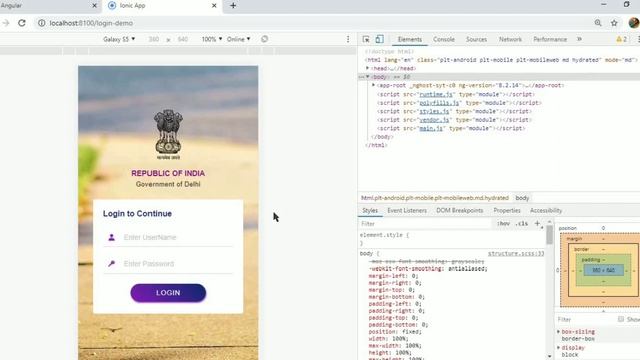The image size is (640, 360).
Task: Expand the box-sizing computed property
Action: tap(558, 332)
